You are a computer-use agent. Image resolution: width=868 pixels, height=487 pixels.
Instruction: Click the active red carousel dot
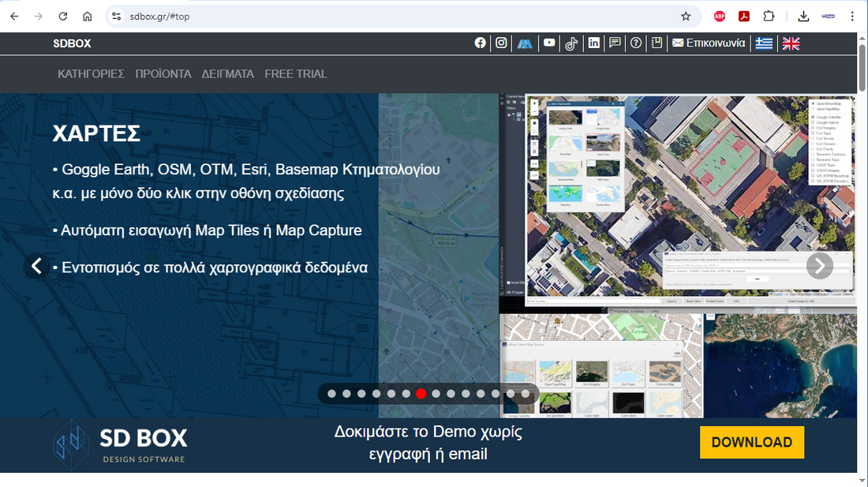click(x=421, y=394)
